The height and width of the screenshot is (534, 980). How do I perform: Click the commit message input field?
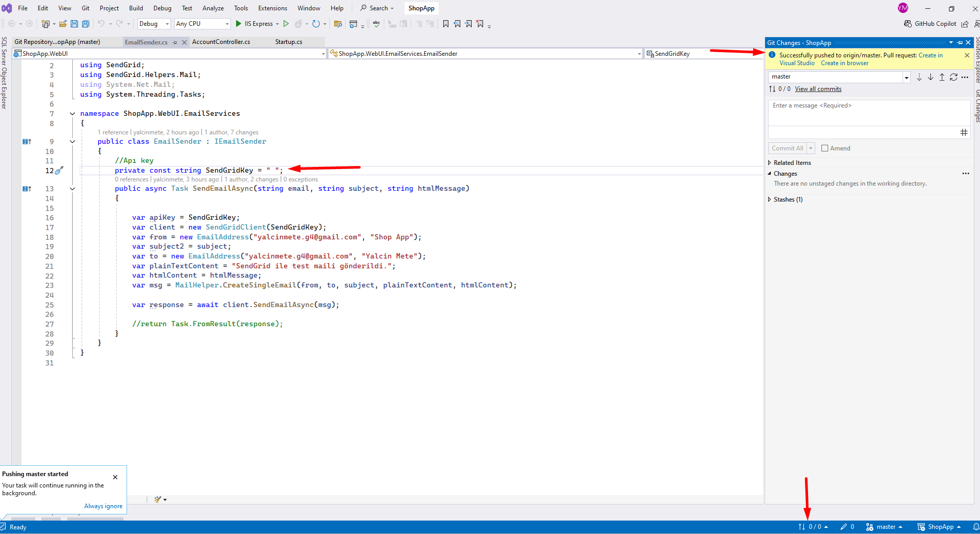[x=869, y=113]
